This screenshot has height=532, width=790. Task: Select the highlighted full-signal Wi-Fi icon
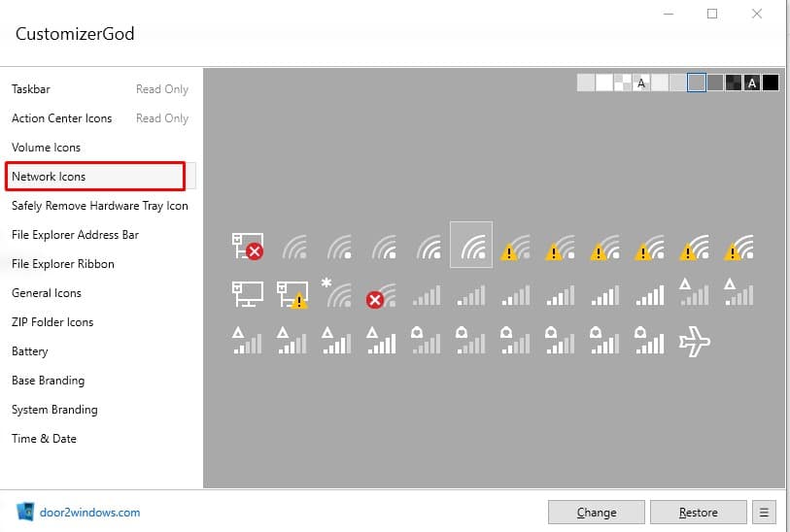(471, 245)
